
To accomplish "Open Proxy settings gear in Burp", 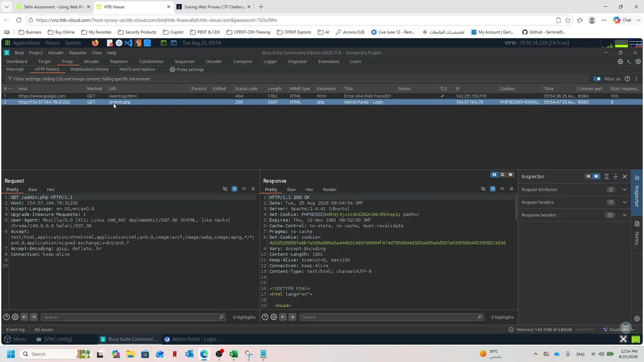I will 173,69.
